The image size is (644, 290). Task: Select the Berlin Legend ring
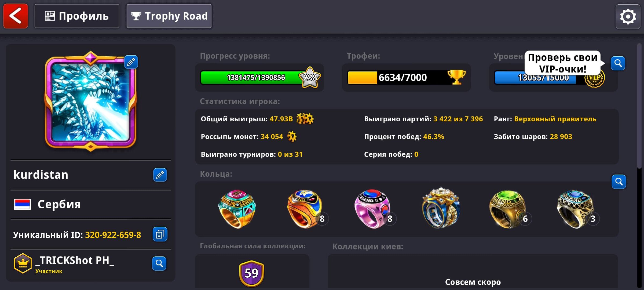point(237,209)
